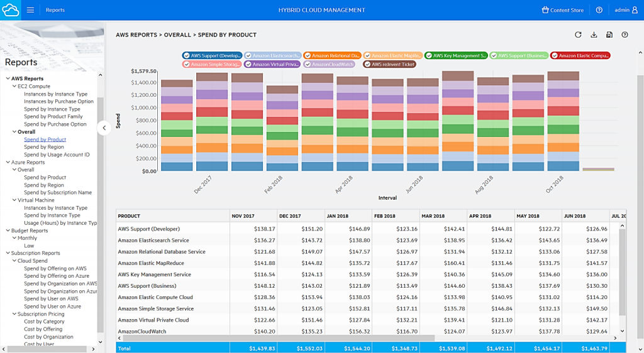644x353 pixels.
Task: Click the cloud logo icon
Action: (x=11, y=10)
